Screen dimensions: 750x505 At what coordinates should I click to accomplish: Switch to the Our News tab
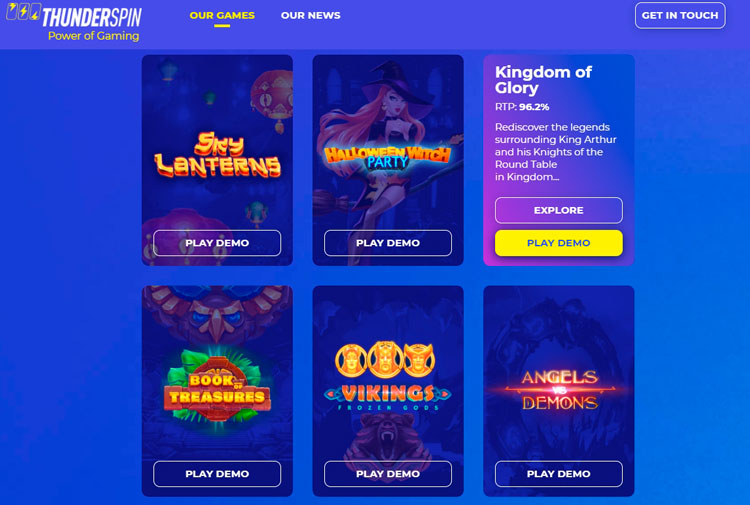(310, 15)
